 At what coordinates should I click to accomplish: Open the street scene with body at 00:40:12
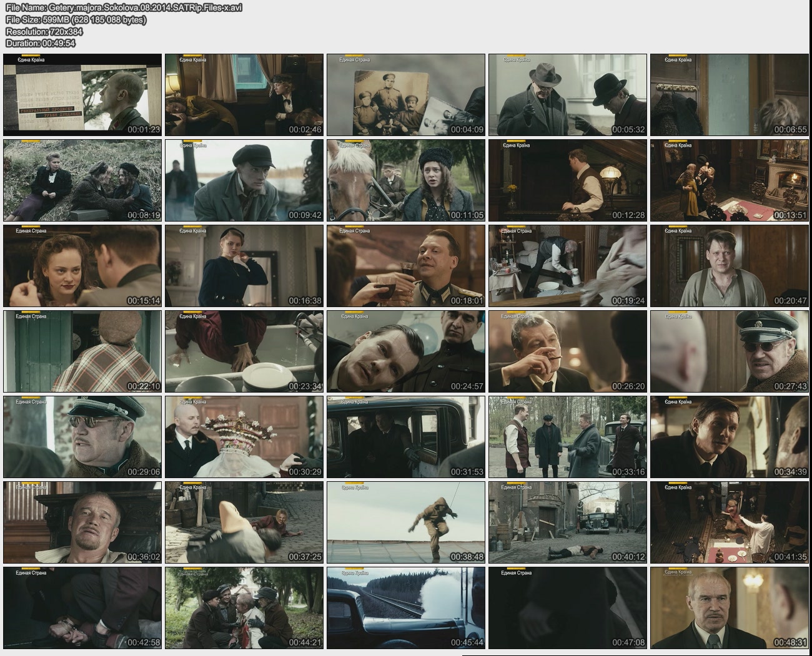[567, 522]
